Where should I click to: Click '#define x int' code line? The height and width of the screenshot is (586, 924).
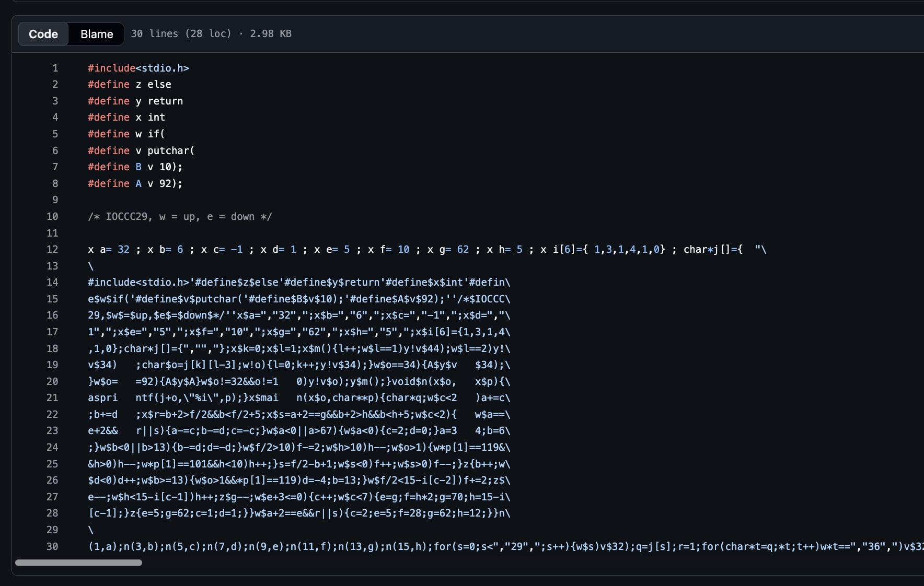point(126,117)
